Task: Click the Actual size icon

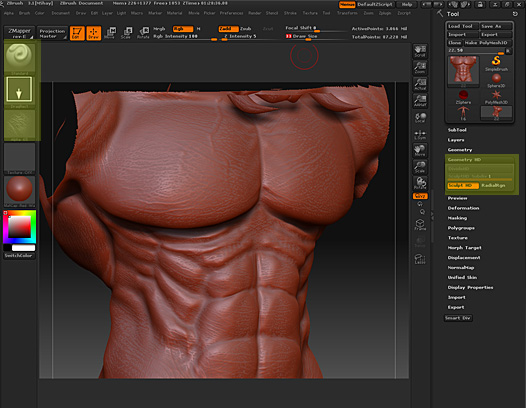Action: point(420,84)
